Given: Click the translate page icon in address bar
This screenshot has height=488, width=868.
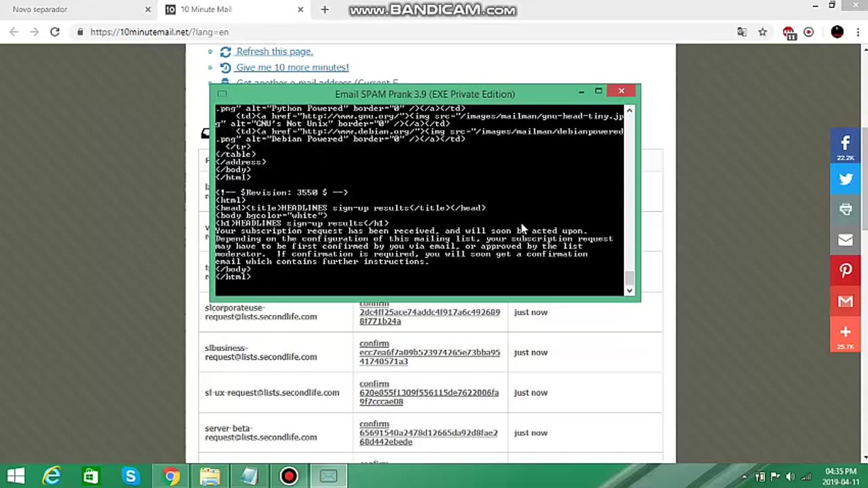Looking at the screenshot, I should (x=742, y=32).
